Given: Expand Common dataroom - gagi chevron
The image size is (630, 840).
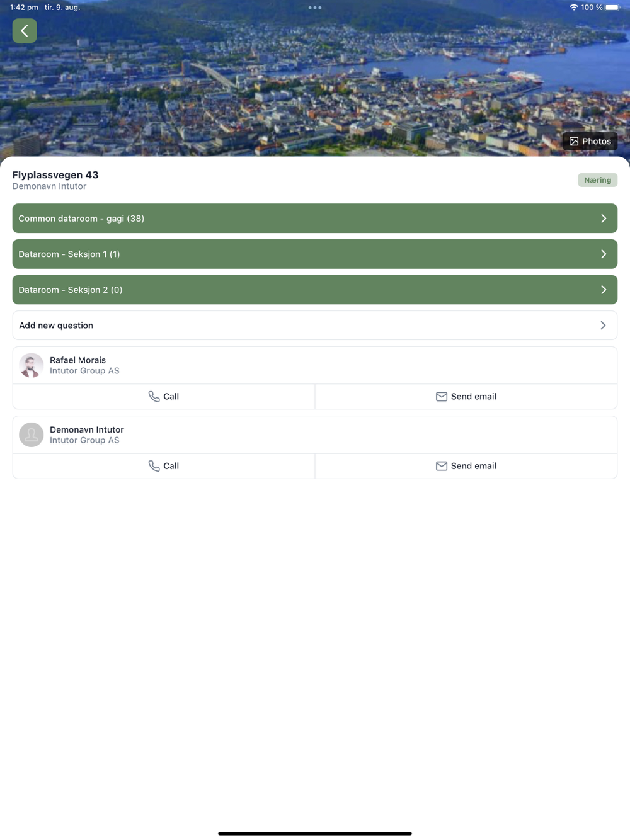Looking at the screenshot, I should pyautogui.click(x=604, y=219).
